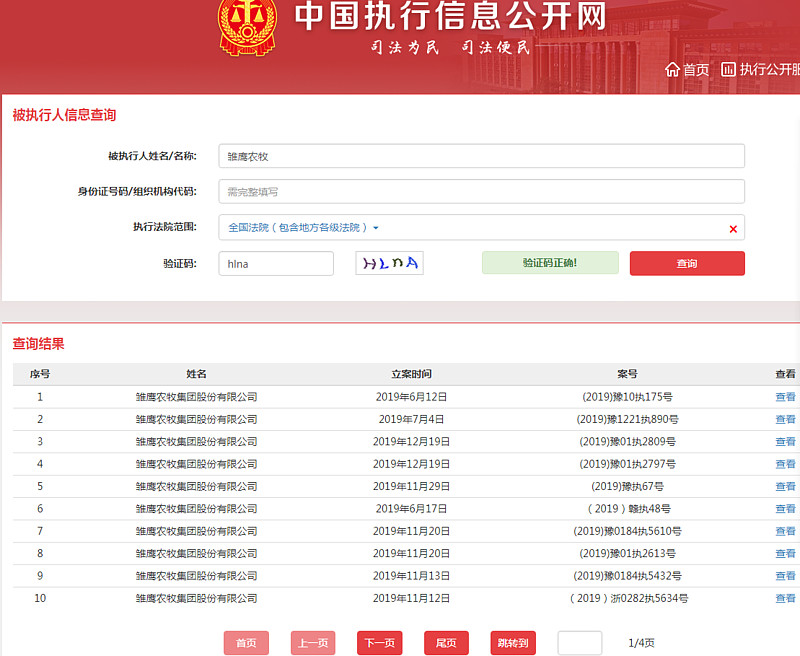Jump to last page with 尾页

446,643
